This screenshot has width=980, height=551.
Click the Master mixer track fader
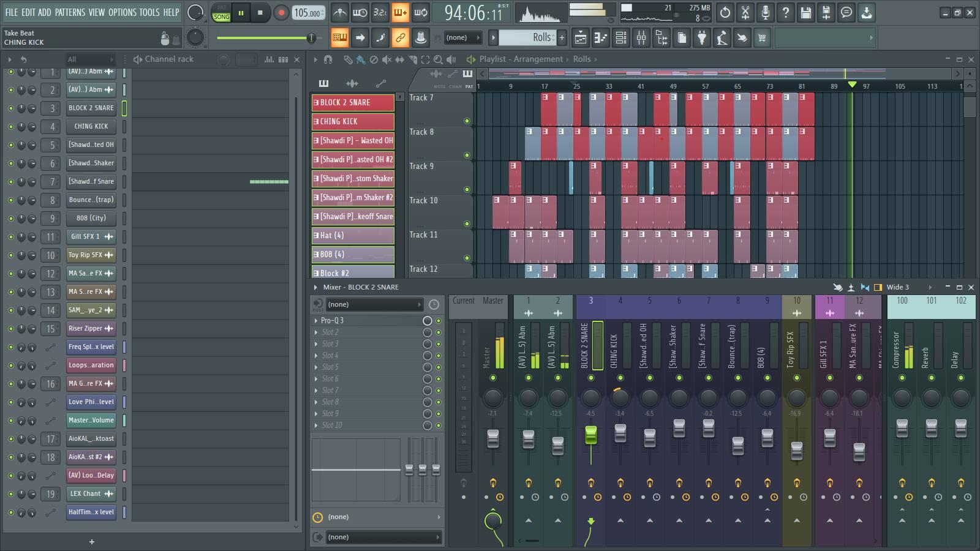[x=493, y=439]
